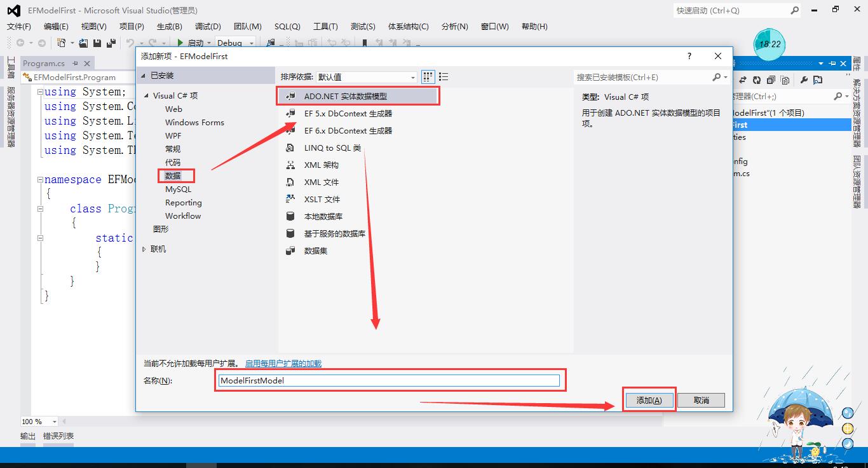Viewport: 868px width, 468px height.
Task: Open the 调试(D) menu
Action: coord(208,26)
